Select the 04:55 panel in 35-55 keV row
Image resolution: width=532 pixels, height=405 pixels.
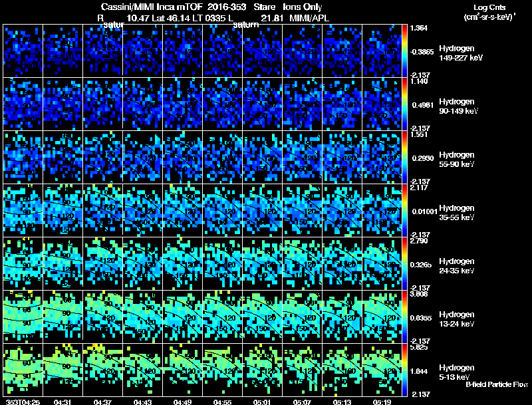(223, 210)
